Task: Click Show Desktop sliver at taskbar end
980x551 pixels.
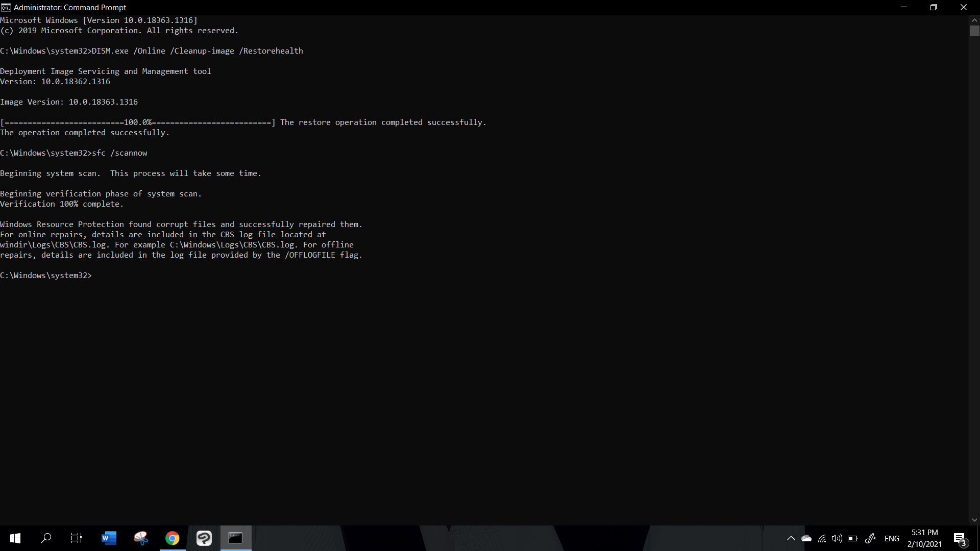Action: pos(978,538)
